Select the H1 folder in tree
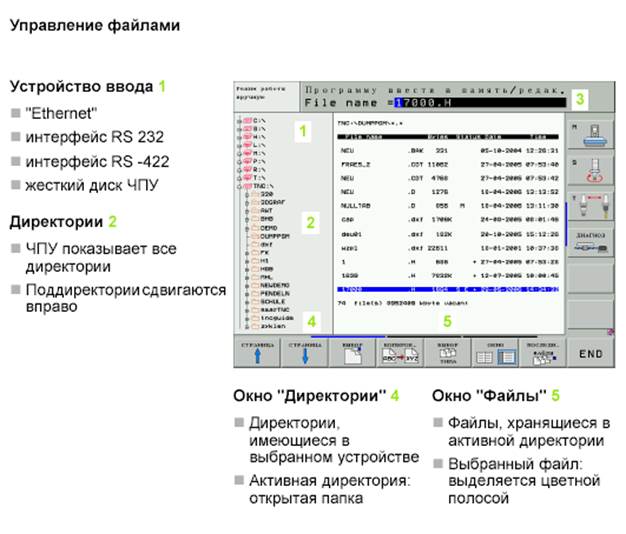This screenshot has width=626, height=534. 265,260
